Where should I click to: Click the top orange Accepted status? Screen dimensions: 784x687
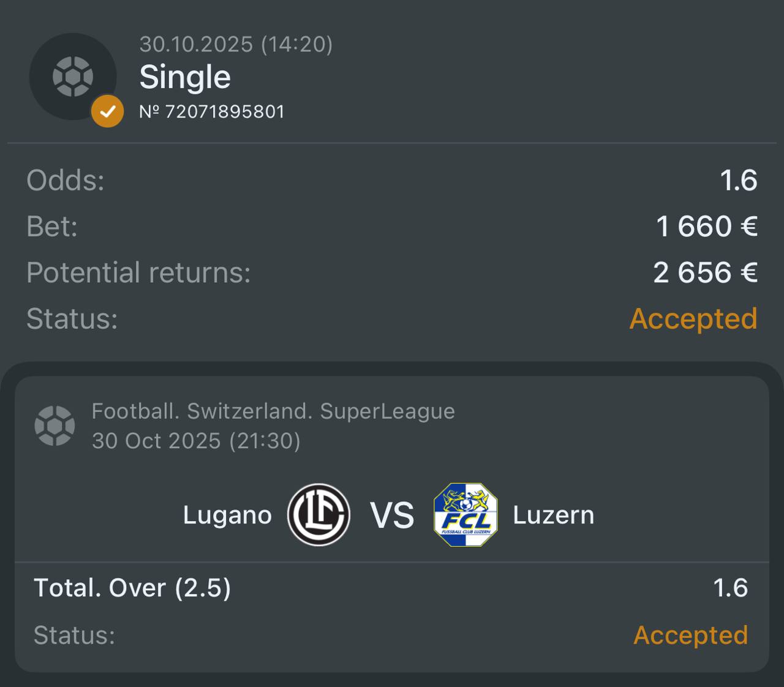click(693, 319)
